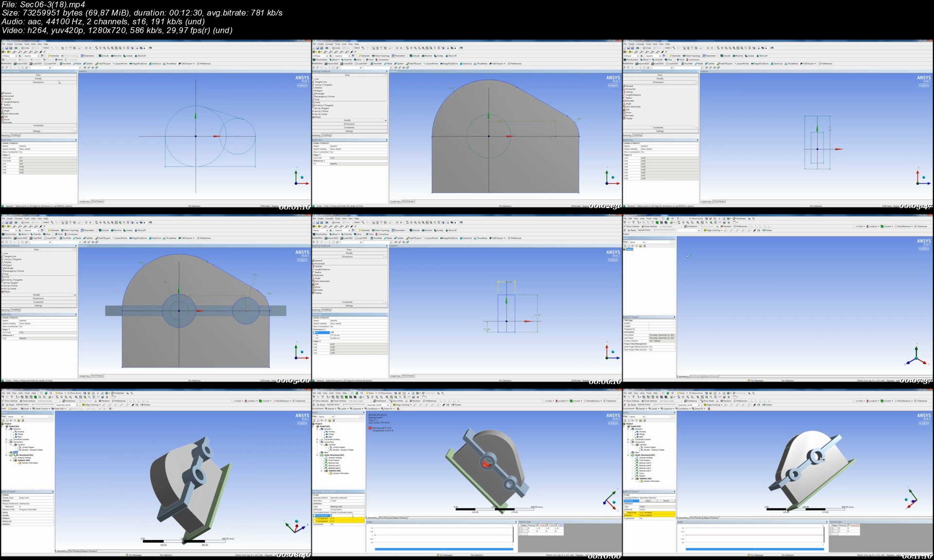The height and width of the screenshot is (560, 934).
Task: Open the video frame stamped 00:06:16
Action: point(467,298)
